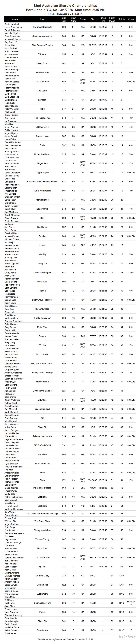The width and height of the screenshot is (140, 644).
Task: Click the Sail Num column header
Action: [64, 19]
